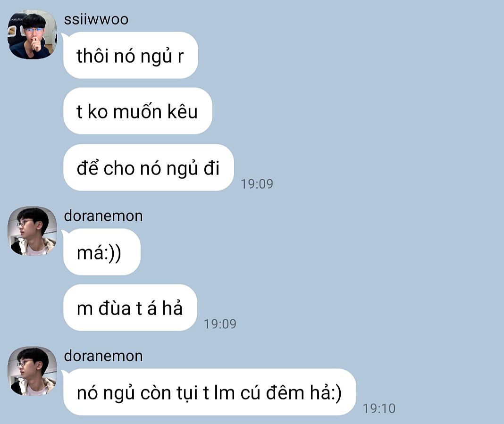Open ssiiwwoo's profile picture
504x424 pixels.
32,35
